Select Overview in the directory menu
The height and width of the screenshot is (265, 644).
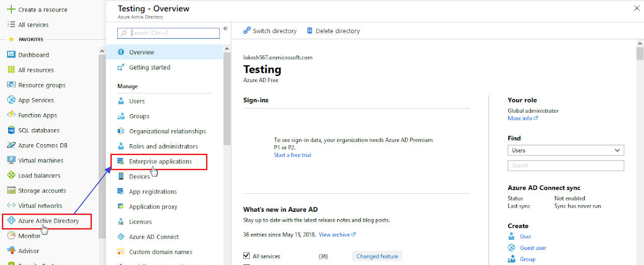165,52
